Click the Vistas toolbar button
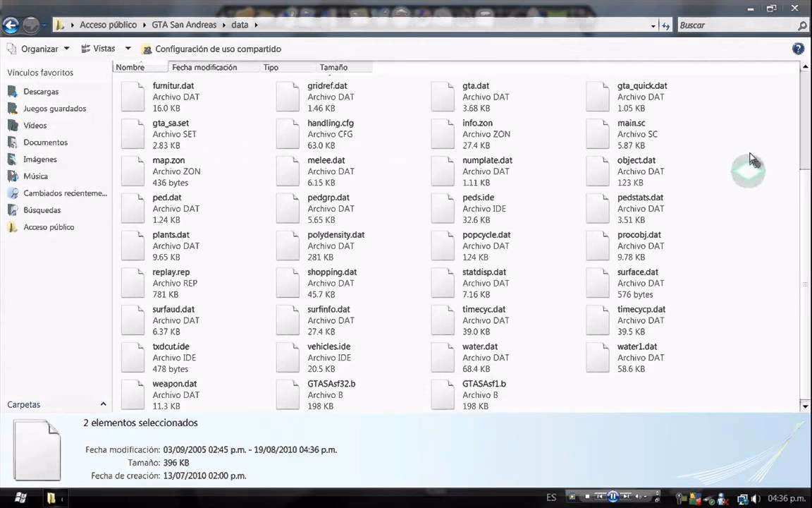The width and height of the screenshot is (812, 508). point(99,49)
